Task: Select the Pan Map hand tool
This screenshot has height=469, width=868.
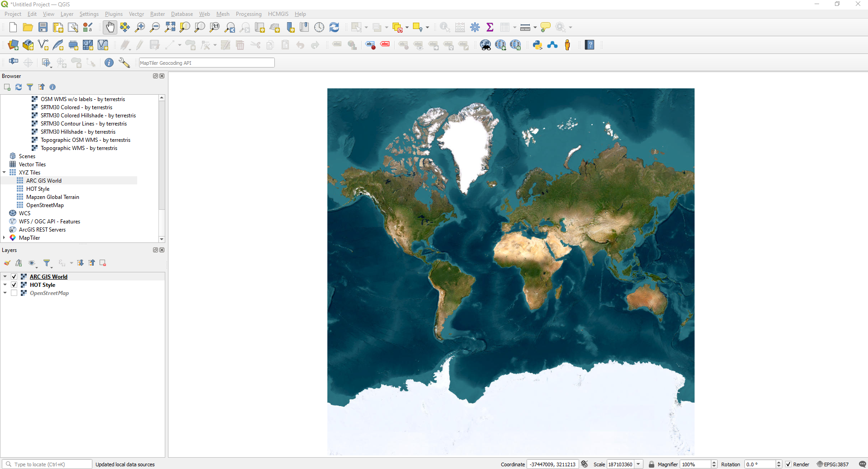Action: pyautogui.click(x=110, y=27)
